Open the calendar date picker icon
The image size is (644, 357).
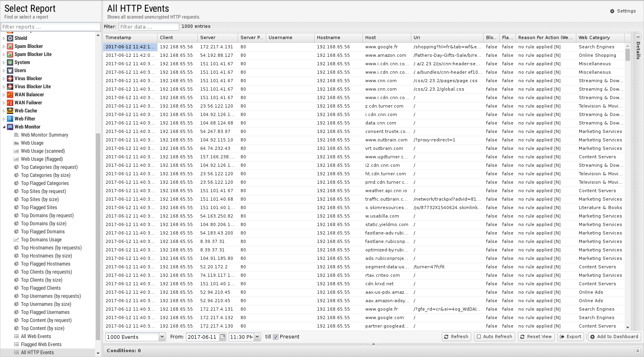pyautogui.click(x=222, y=337)
